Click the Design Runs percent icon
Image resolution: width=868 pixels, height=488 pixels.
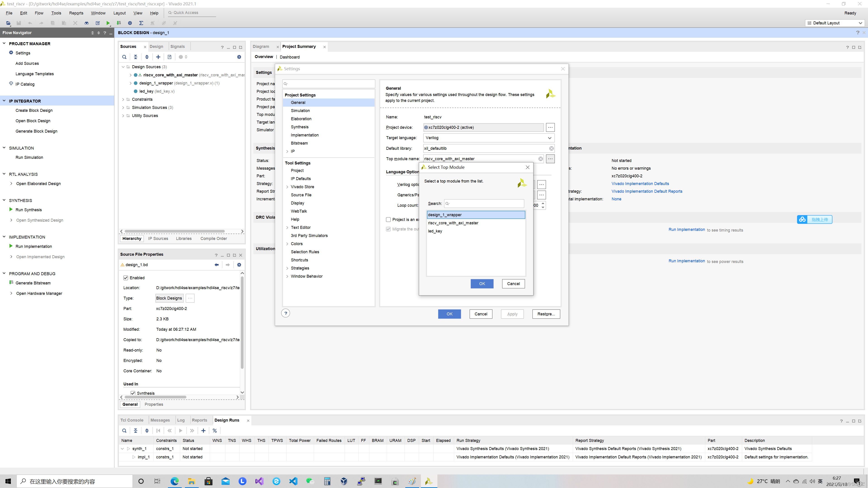215,431
